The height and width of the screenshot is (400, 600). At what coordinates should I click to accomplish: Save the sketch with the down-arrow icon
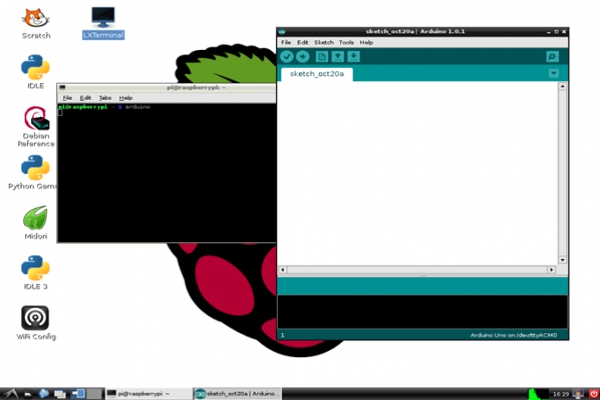point(354,57)
